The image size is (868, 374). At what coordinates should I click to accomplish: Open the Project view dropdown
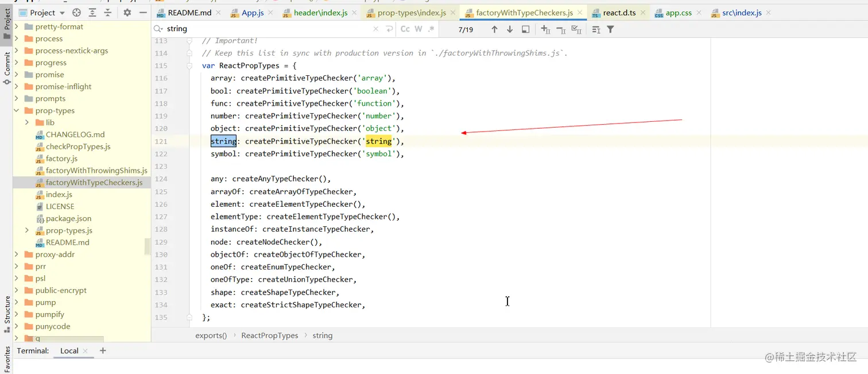(x=43, y=13)
